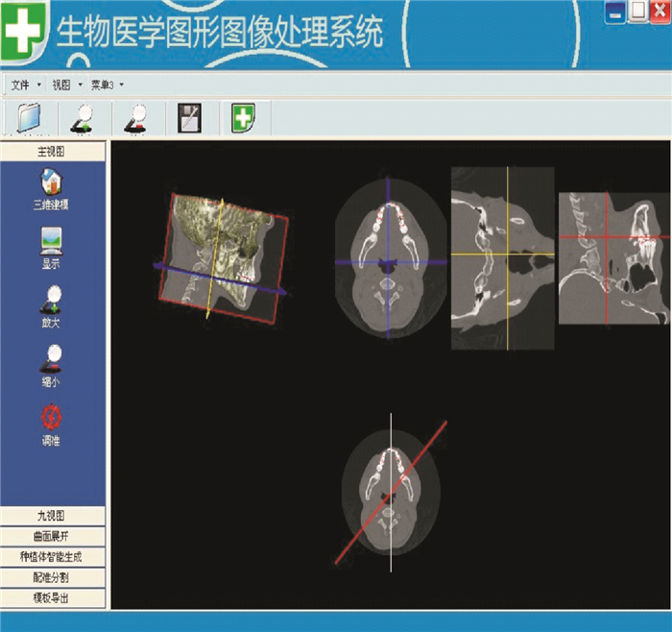
Task: Expand the 主视图 panel header
Action: [52, 152]
